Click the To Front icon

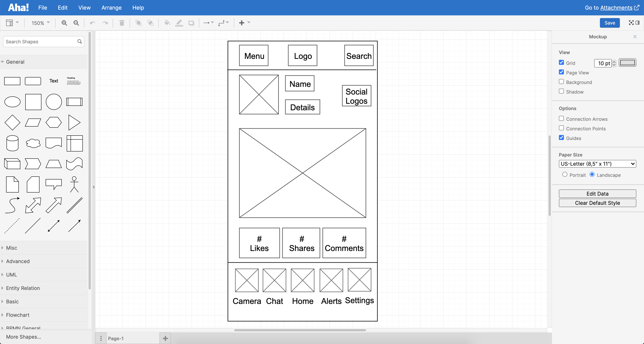(139, 23)
